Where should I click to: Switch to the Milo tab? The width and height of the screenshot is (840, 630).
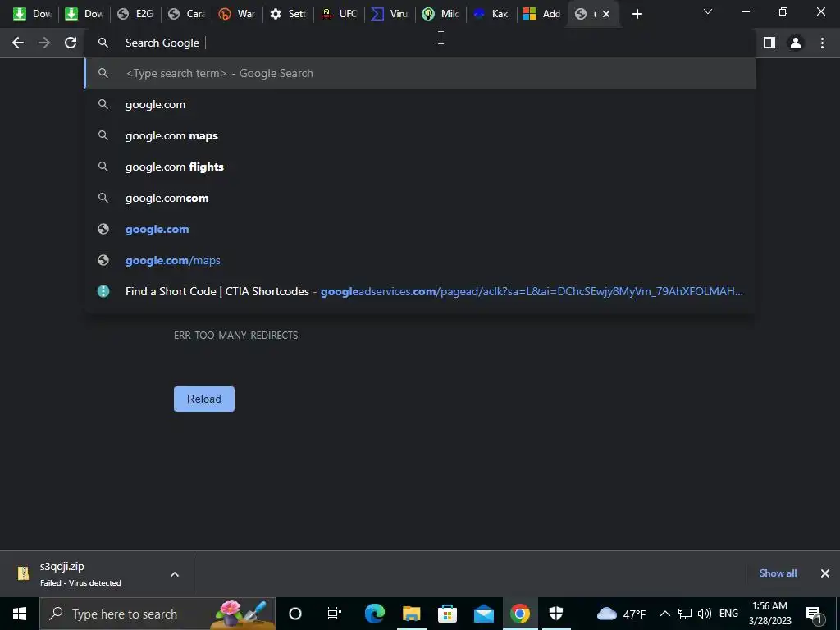441,14
